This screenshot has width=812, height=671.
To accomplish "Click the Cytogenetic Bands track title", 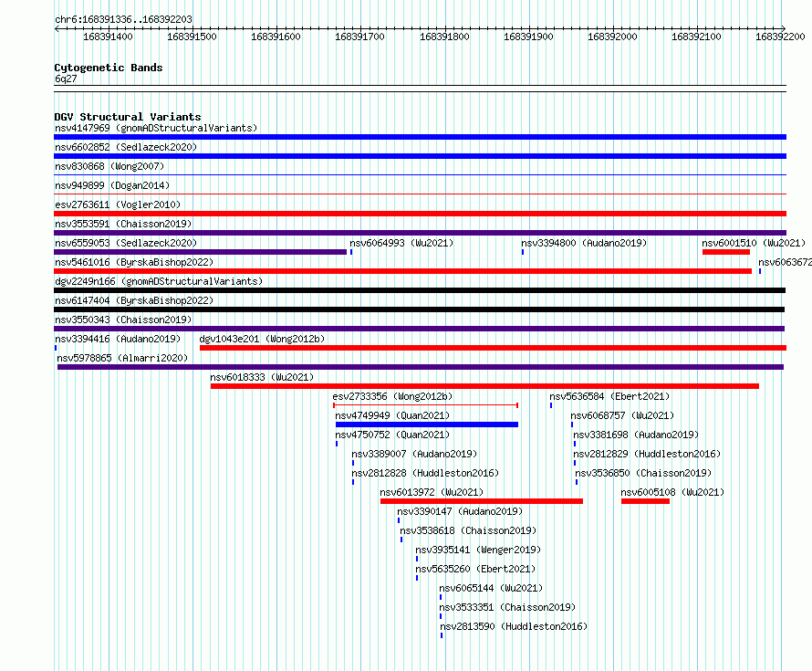I will click(109, 68).
